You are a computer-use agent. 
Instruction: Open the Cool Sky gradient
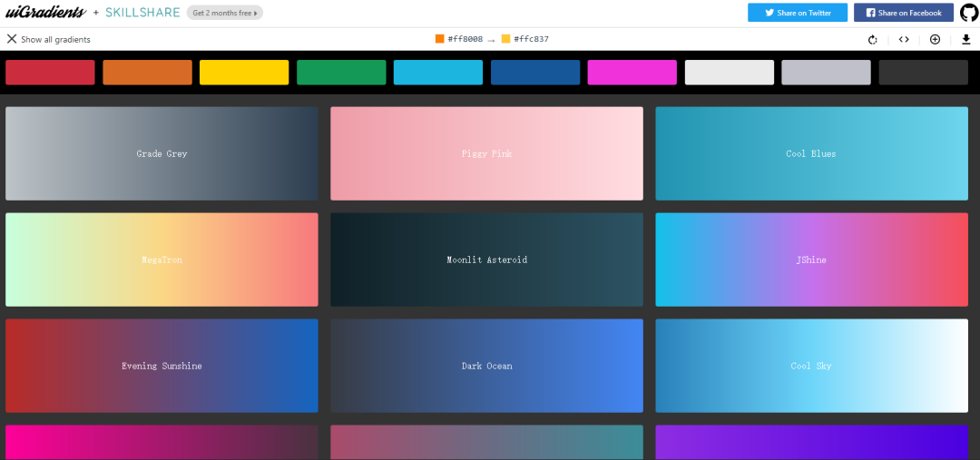pos(812,367)
